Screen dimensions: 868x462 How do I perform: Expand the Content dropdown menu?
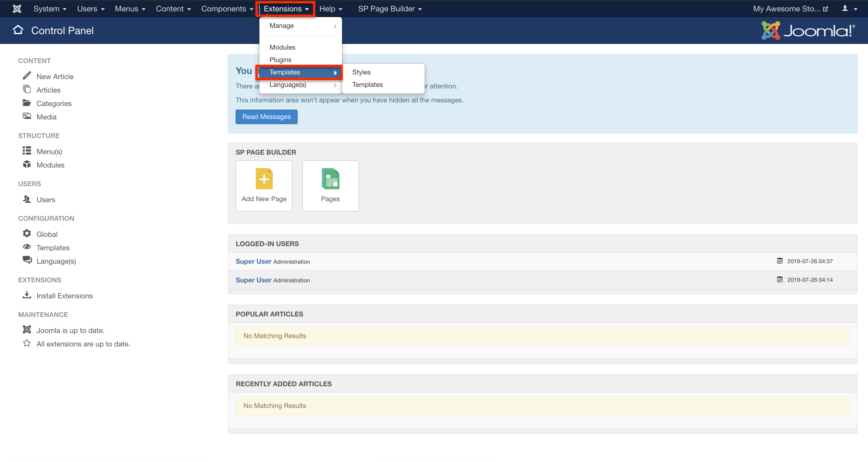point(173,9)
